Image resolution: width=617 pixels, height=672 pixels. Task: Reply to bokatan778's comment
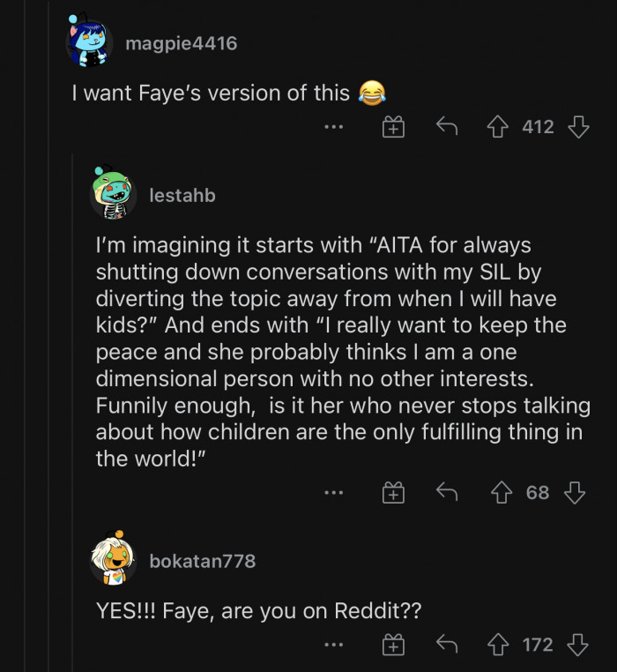[x=447, y=645]
